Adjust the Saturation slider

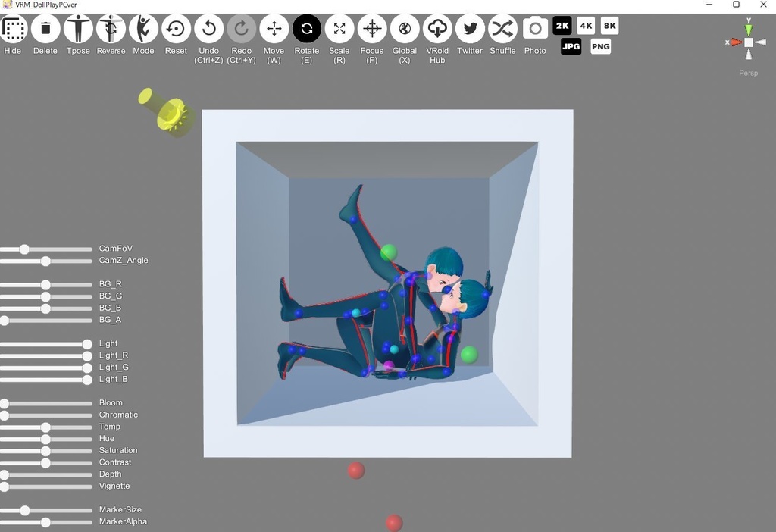pos(45,452)
